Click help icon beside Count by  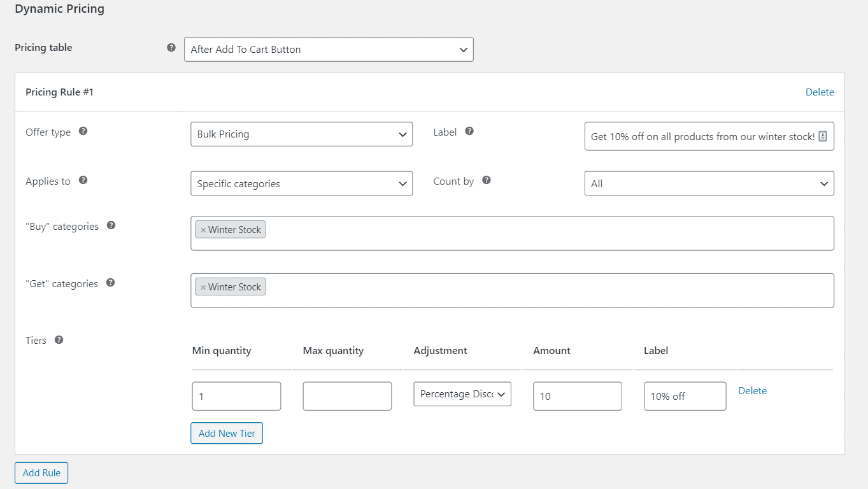pyautogui.click(x=487, y=180)
